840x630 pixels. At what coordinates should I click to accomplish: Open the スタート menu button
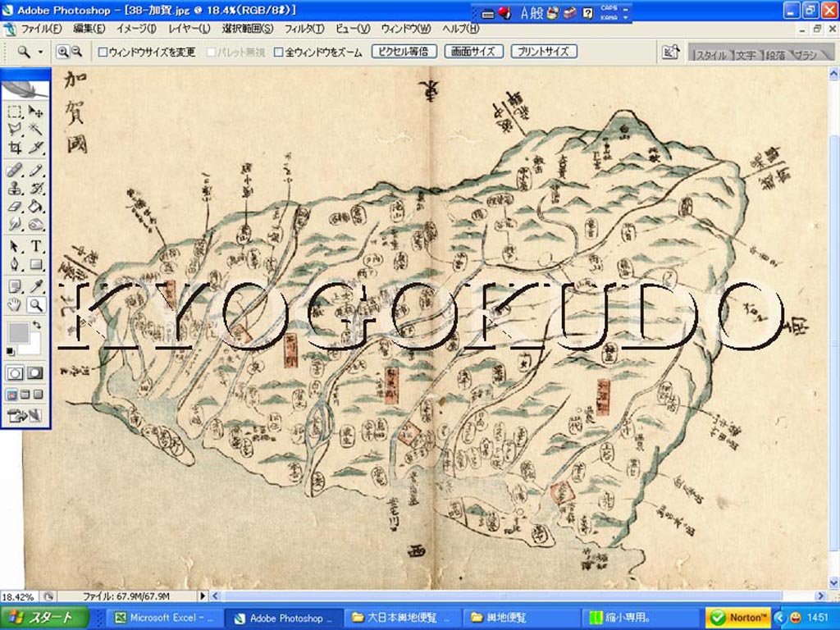point(44,618)
